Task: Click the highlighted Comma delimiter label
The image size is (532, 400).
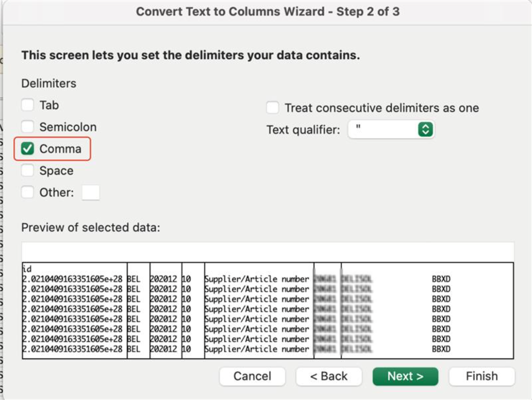Action: click(61, 149)
